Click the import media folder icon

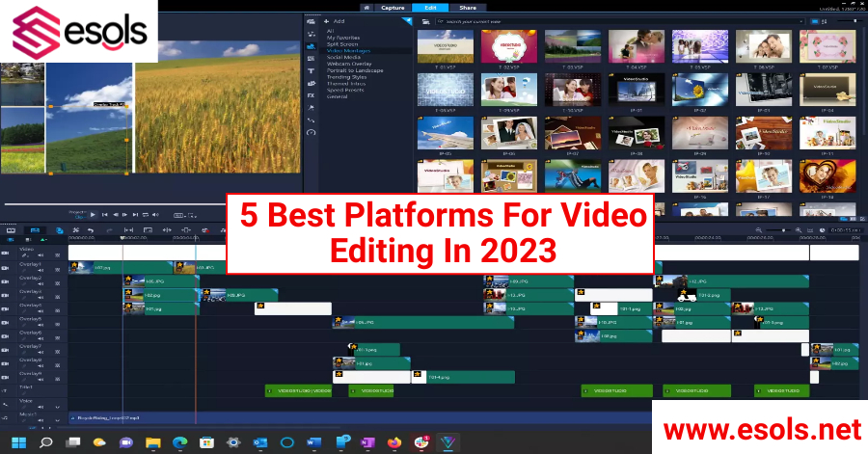pos(425,21)
